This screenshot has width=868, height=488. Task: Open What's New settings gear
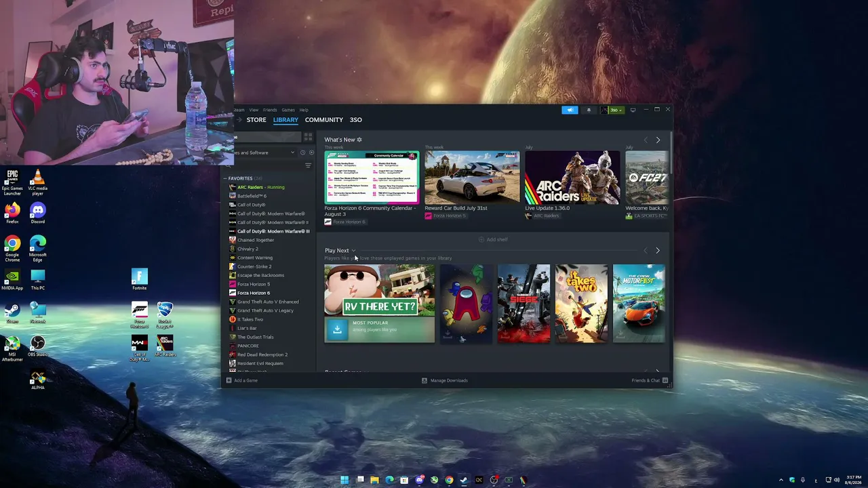click(359, 140)
